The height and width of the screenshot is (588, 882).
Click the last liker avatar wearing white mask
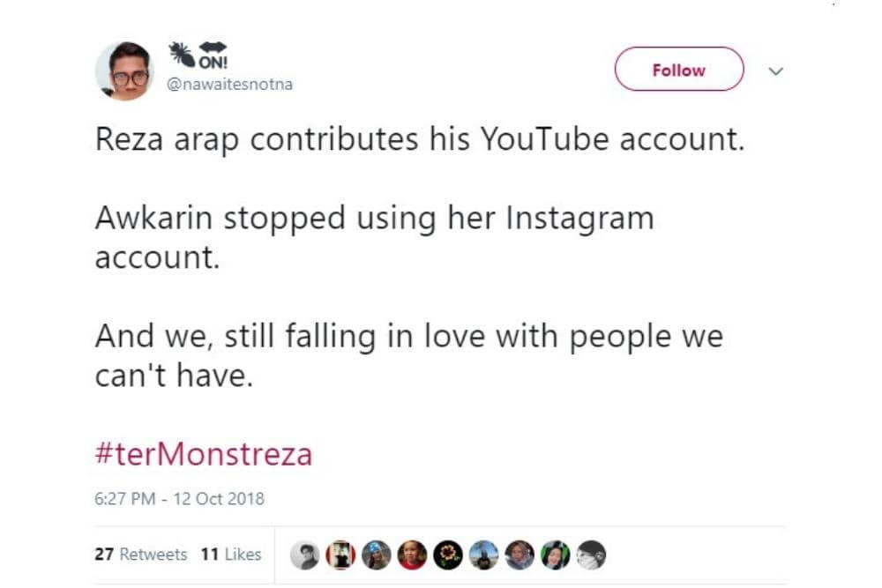pos(591,555)
